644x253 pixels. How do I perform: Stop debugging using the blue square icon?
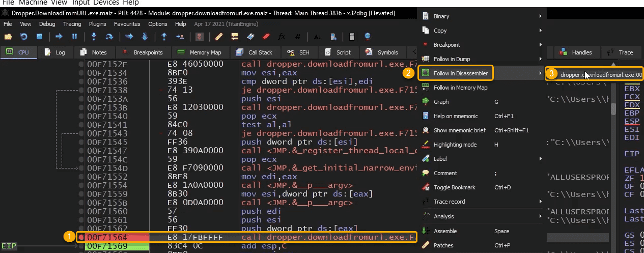(x=39, y=37)
